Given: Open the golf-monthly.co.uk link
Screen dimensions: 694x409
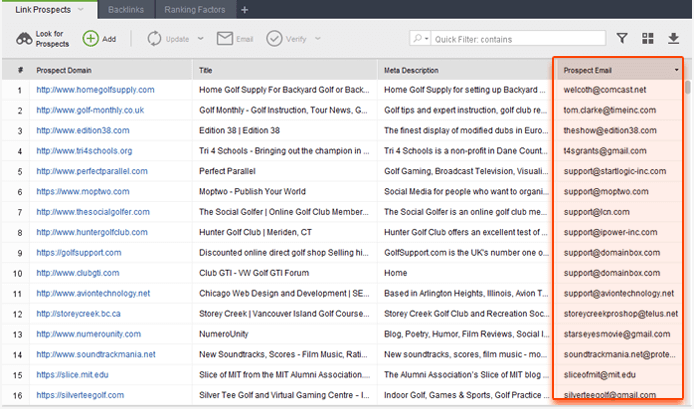Looking at the screenshot, I should coord(90,110).
